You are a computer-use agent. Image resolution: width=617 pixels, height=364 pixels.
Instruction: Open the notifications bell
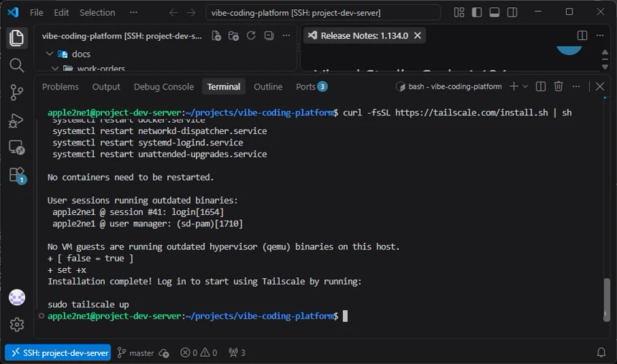601,353
